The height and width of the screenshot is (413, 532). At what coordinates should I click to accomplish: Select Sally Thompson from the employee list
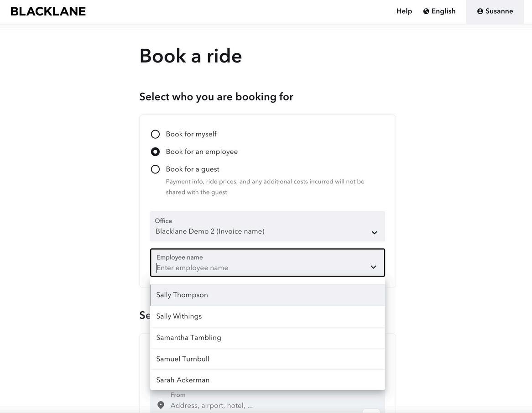click(x=182, y=295)
